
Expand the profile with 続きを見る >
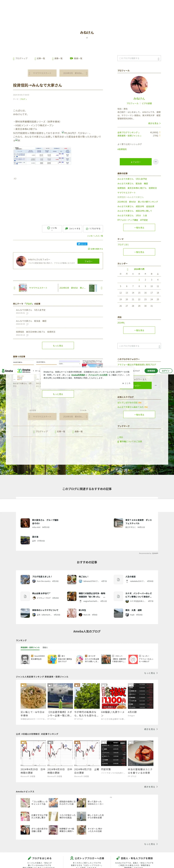tap(154, 123)
